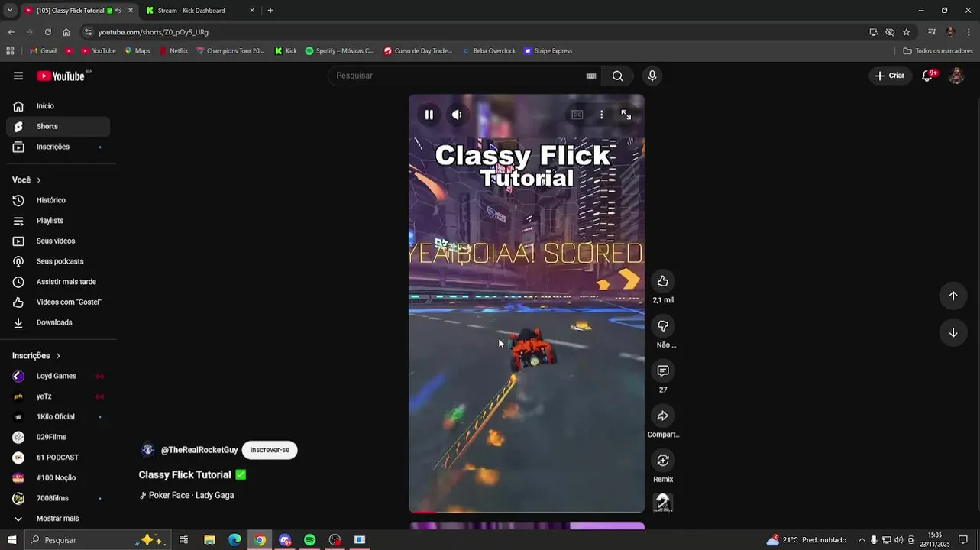Click the magnifier search button
Screen dimensions: 980x550
tap(618, 76)
